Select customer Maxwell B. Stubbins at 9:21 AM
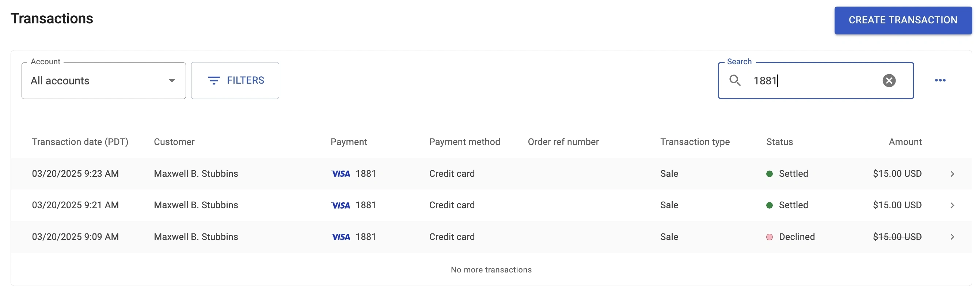Viewport: 980px width, 290px height. click(196, 205)
